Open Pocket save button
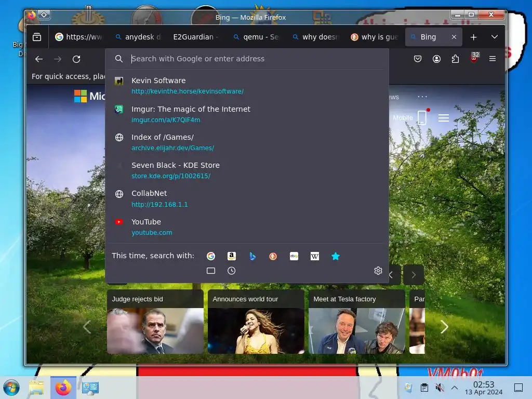Image resolution: width=532 pixels, height=399 pixels. point(418,59)
